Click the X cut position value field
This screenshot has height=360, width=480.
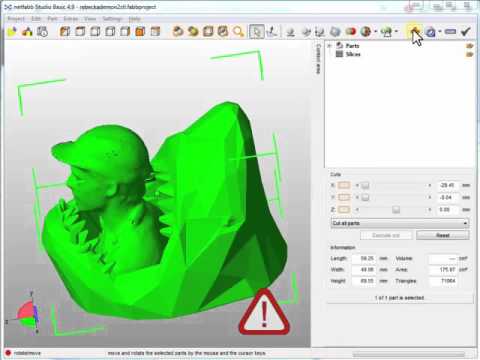coord(447,185)
